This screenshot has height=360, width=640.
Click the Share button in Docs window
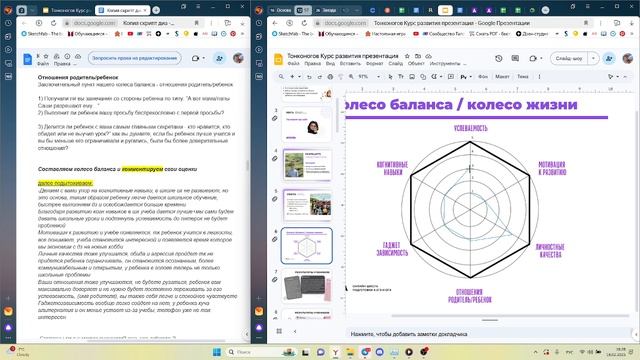pos(219,58)
